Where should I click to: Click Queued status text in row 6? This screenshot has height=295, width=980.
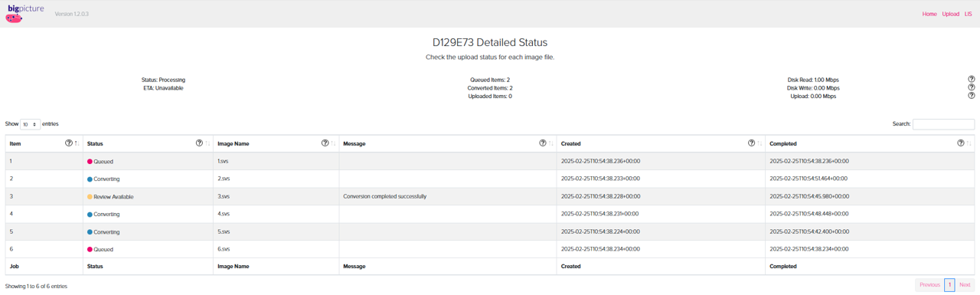pos(103,250)
